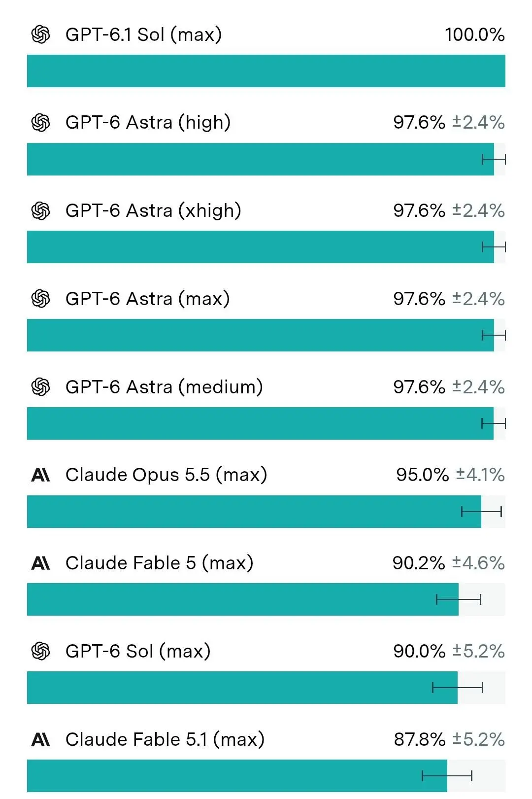Click the error bar on GPT-6 Sol bar
The image size is (532, 799).
click(x=457, y=688)
